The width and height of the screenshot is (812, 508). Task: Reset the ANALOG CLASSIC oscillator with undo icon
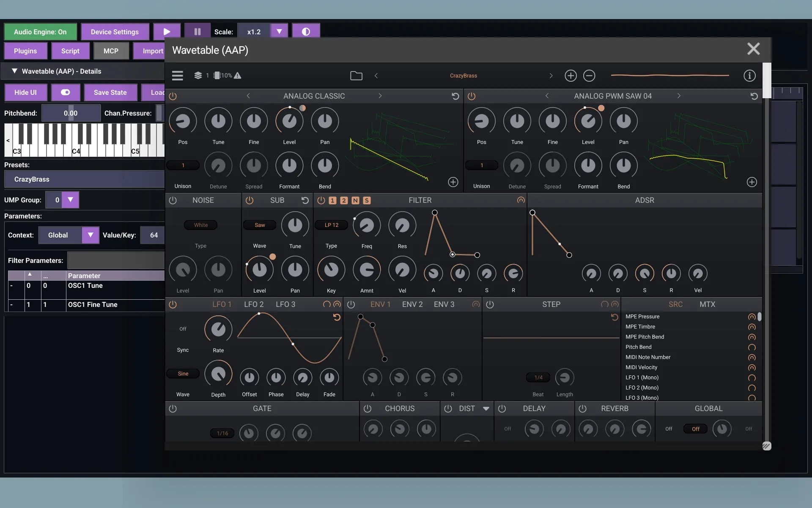click(x=455, y=96)
